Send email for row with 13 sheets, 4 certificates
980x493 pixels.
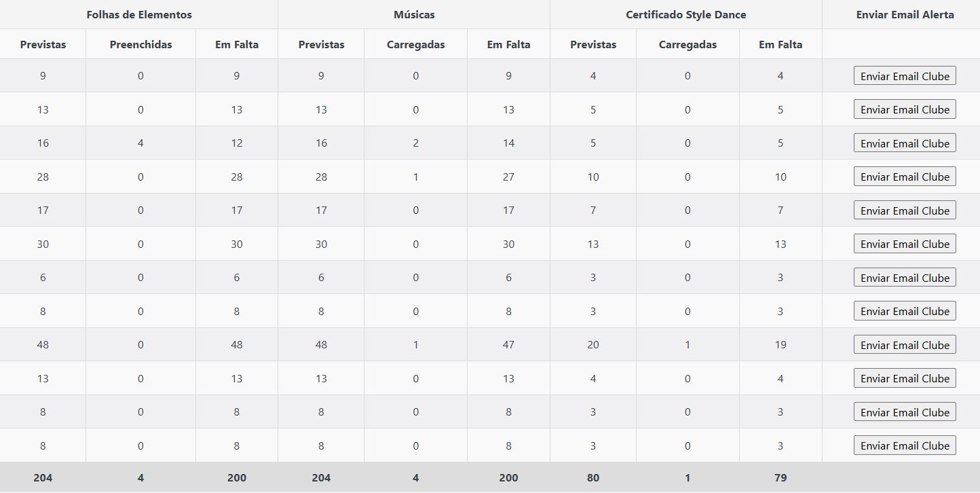[x=904, y=378]
